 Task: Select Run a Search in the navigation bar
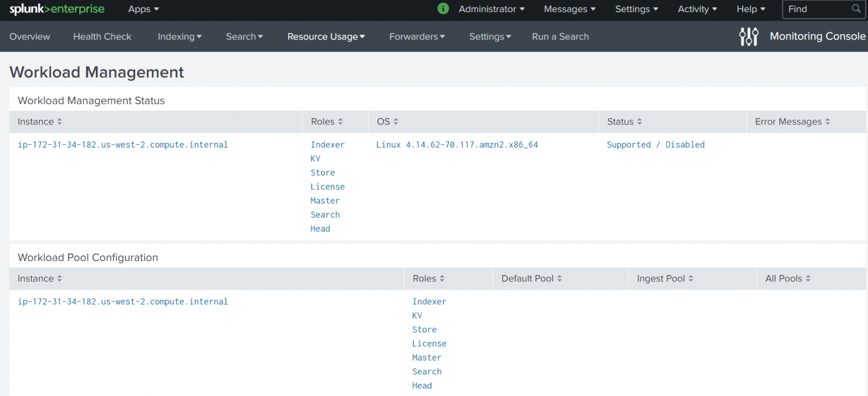click(x=560, y=36)
